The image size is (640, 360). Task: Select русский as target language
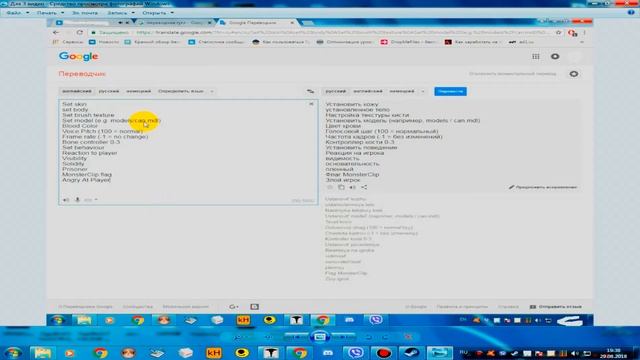[x=336, y=91]
